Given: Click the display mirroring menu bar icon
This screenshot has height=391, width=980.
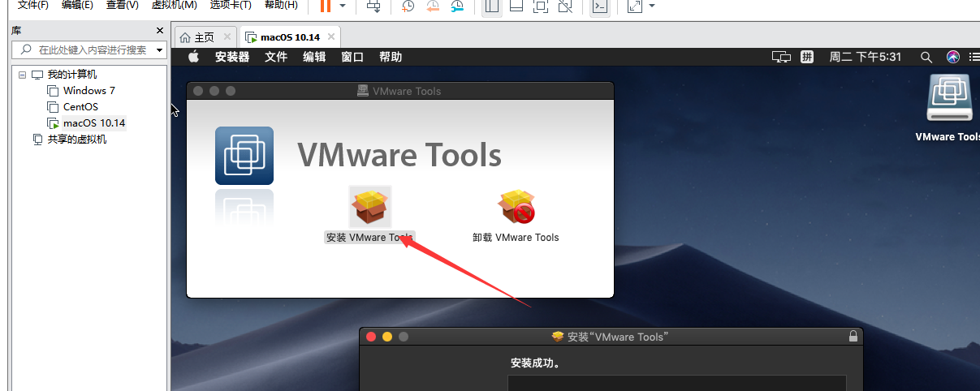Looking at the screenshot, I should 781,57.
